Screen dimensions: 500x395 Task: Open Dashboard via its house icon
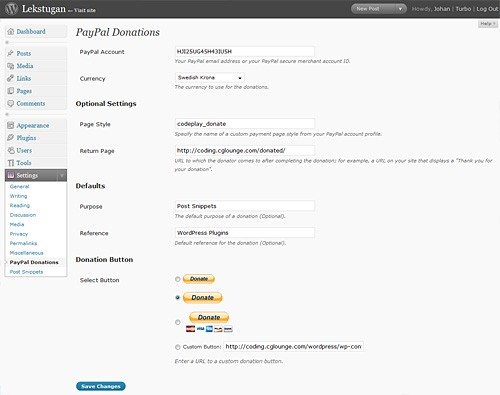11,32
